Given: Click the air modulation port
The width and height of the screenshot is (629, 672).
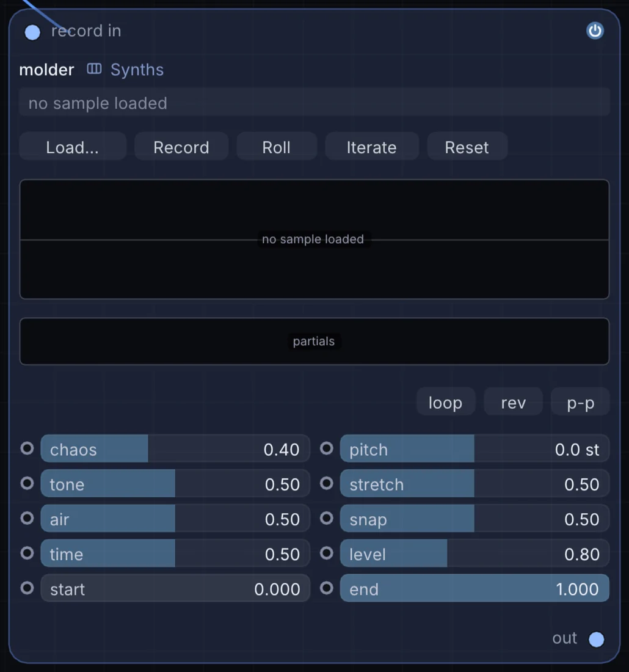Looking at the screenshot, I should pyautogui.click(x=27, y=518).
